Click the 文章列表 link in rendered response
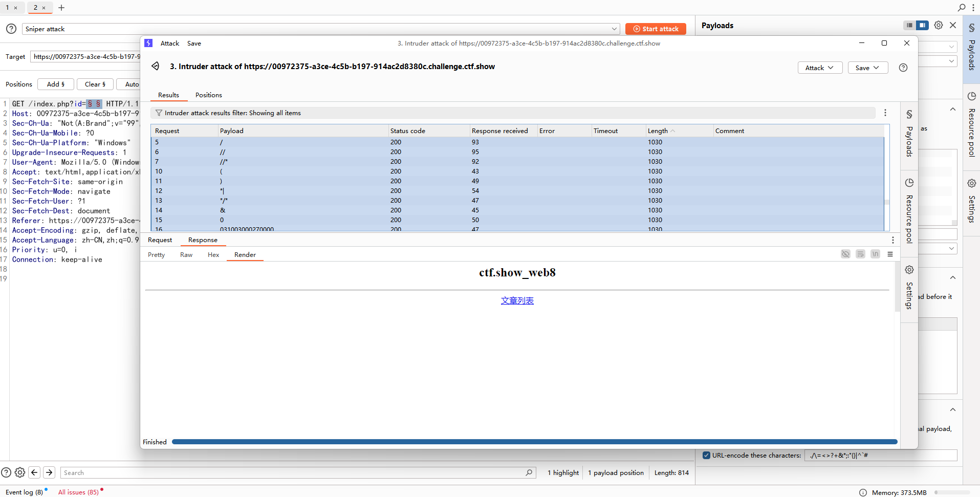 [x=517, y=300]
